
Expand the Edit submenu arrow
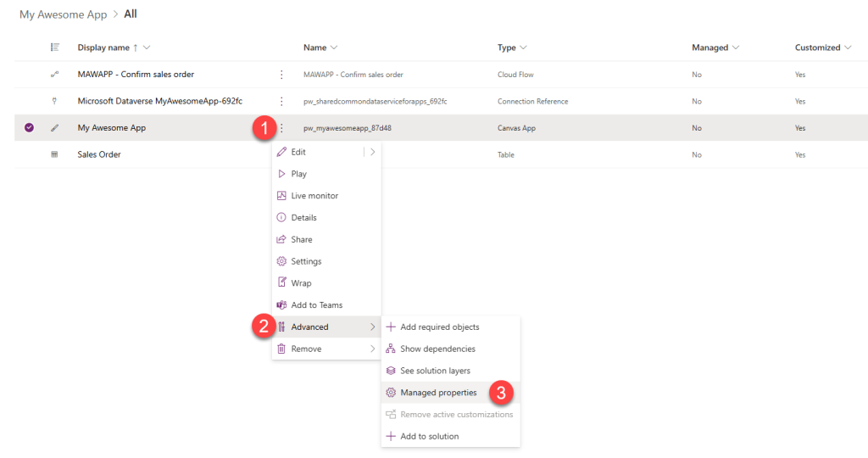[373, 152]
